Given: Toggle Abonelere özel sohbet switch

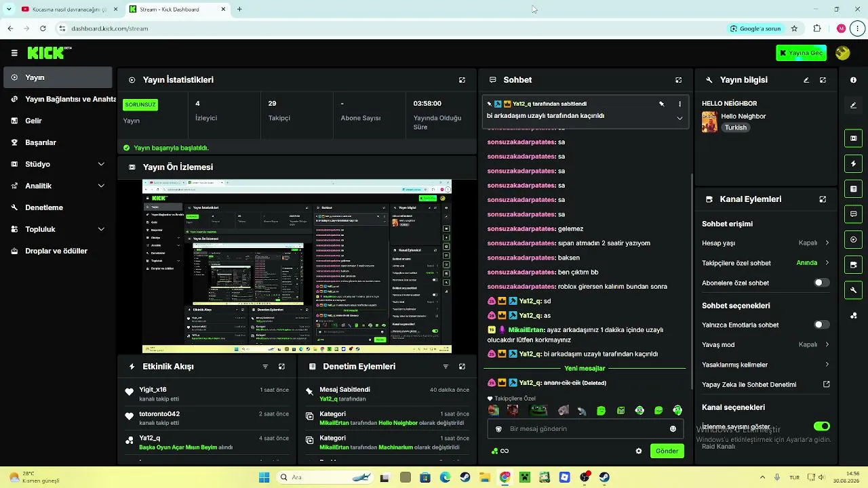Looking at the screenshot, I should tap(821, 283).
